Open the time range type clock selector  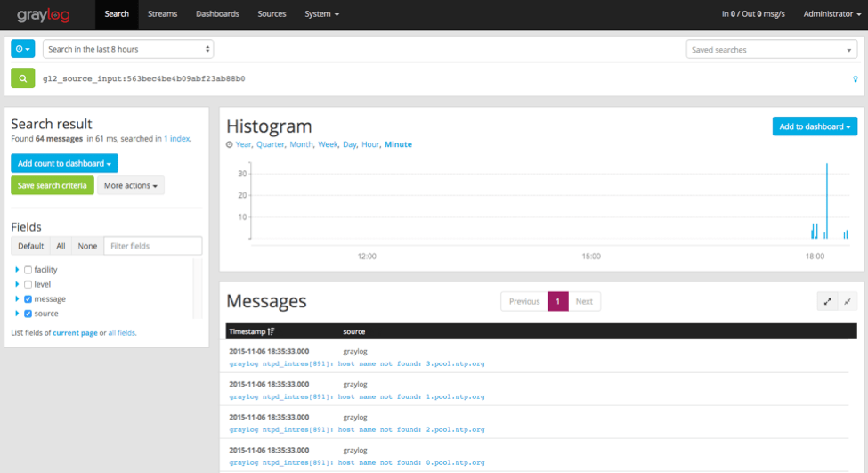click(x=22, y=49)
